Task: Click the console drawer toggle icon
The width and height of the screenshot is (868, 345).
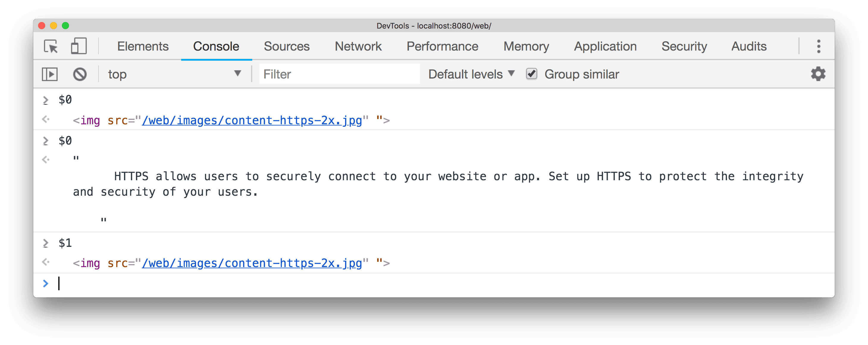Action: [x=50, y=74]
